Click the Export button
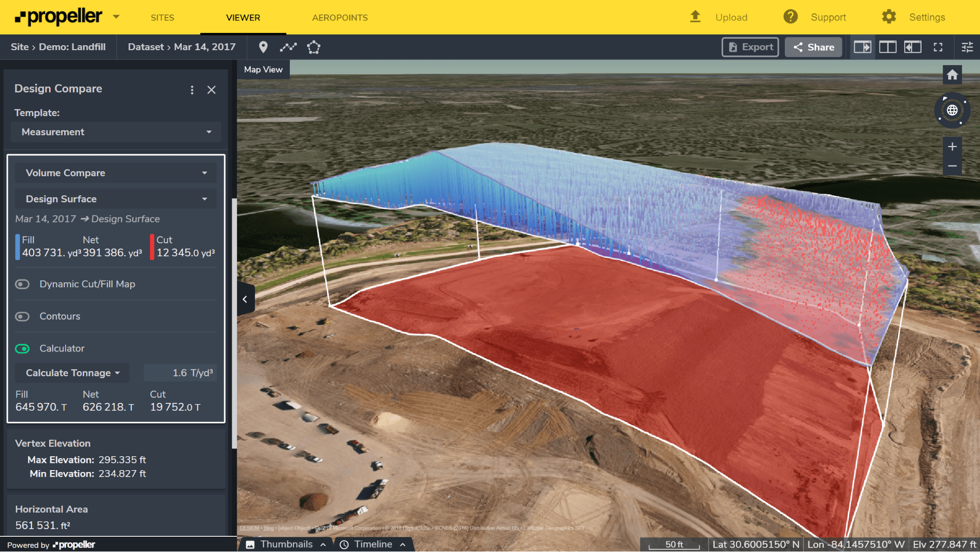Screen dimensions: 980x552 pyautogui.click(x=750, y=47)
